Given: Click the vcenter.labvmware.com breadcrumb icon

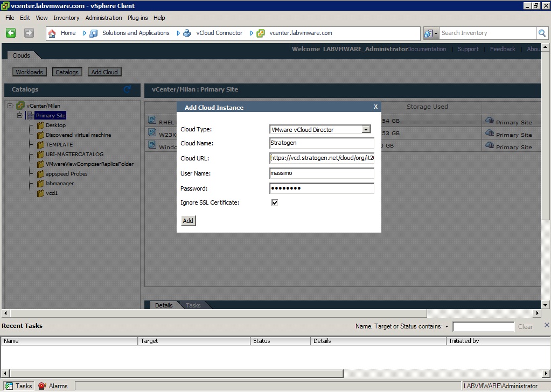Looking at the screenshot, I should [260, 33].
